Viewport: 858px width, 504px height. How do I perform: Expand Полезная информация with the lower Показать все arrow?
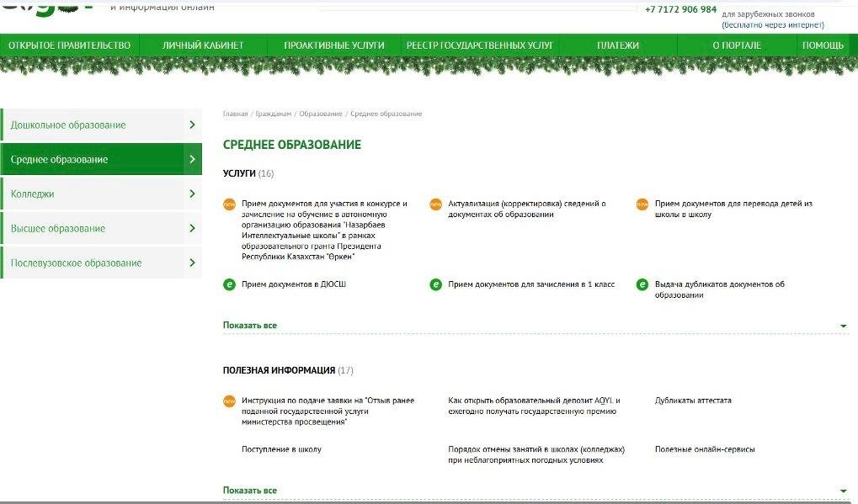(x=843, y=491)
